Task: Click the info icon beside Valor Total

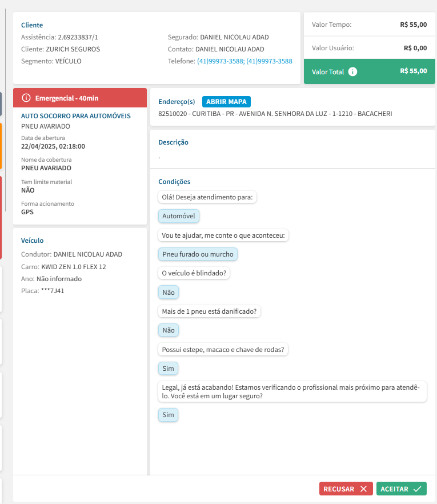Action: click(352, 72)
